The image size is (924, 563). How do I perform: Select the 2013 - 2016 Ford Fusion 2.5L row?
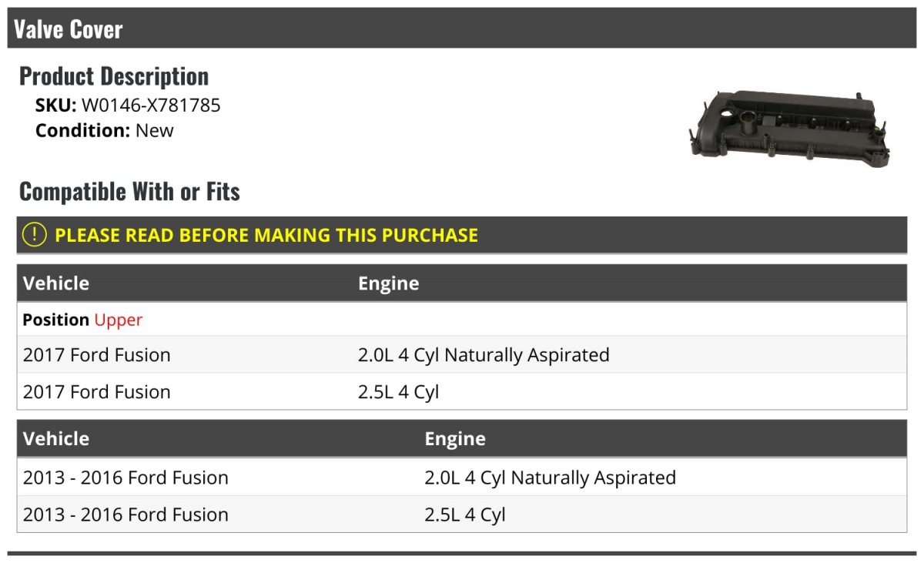tap(462, 514)
